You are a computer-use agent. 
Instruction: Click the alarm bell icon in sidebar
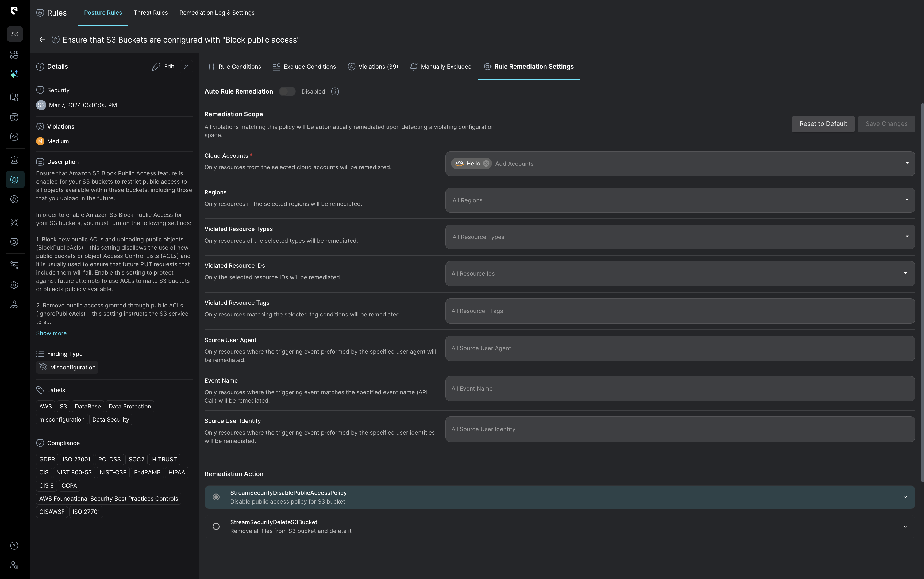(14, 160)
